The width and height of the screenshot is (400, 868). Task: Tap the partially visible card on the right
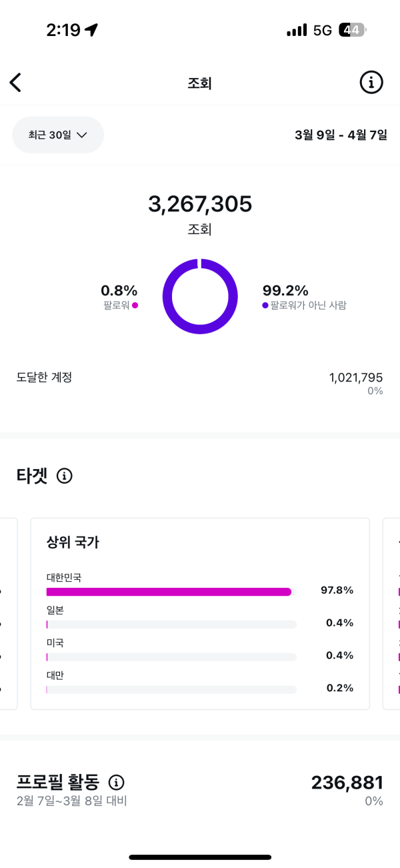[x=392, y=614]
